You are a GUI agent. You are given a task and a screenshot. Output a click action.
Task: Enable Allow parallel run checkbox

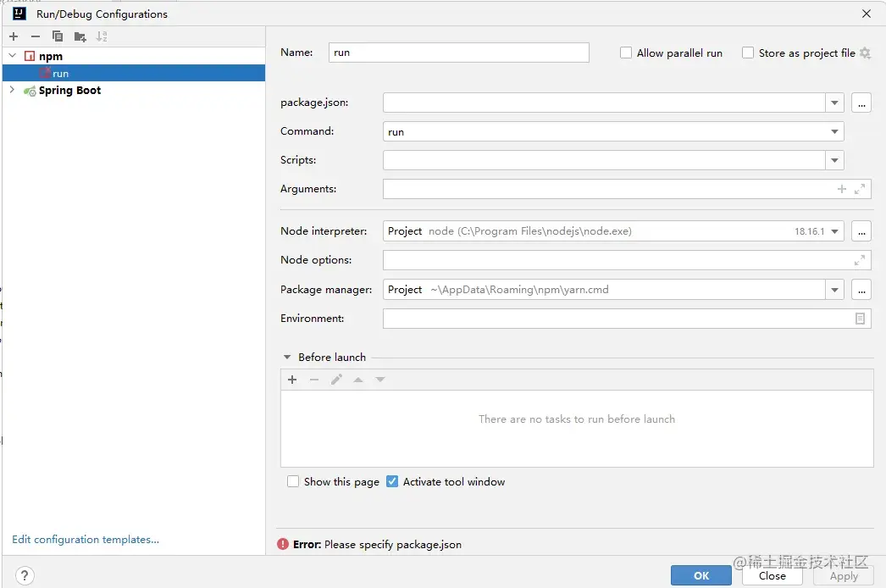point(625,53)
